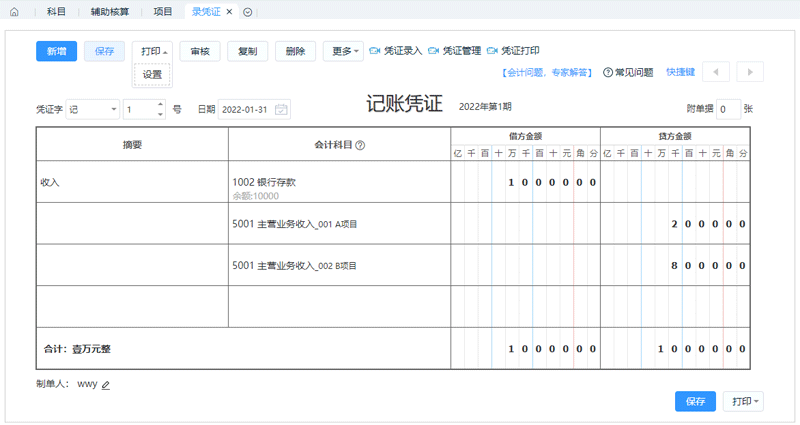Go to next voucher arrow
The image size is (800, 425).
click(750, 72)
